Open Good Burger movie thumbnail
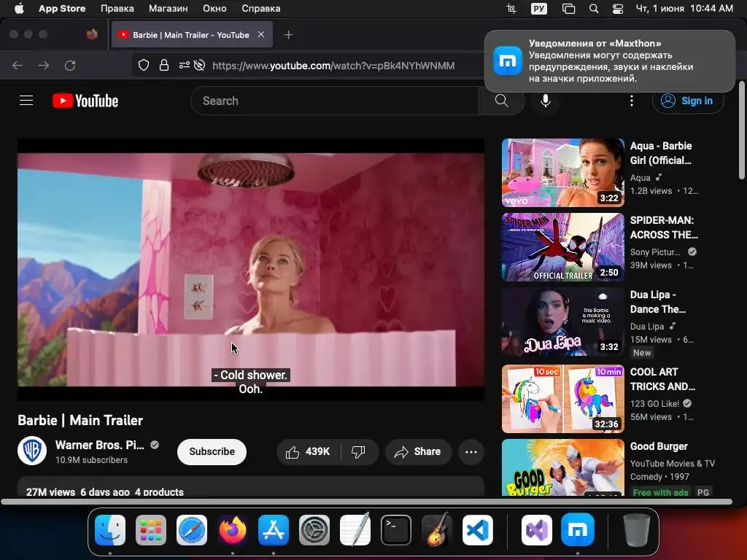 coord(562,467)
